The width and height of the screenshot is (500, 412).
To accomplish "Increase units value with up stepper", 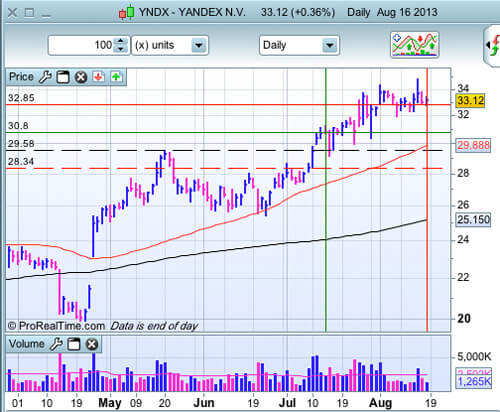I will [x=120, y=41].
